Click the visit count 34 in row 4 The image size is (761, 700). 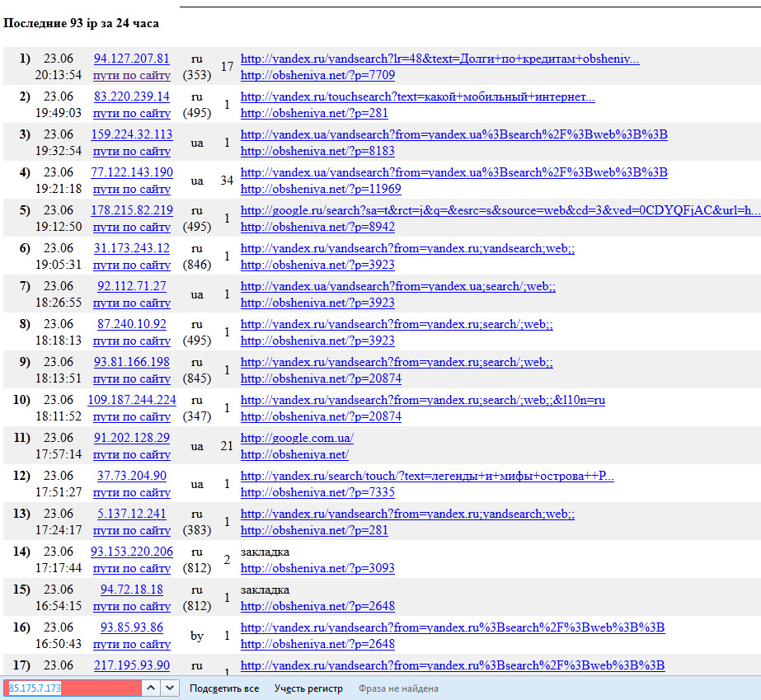(227, 180)
